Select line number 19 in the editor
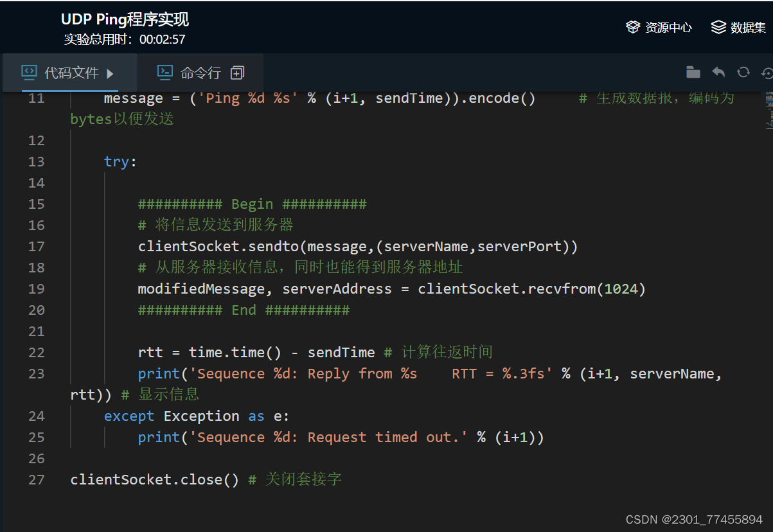This screenshot has width=773, height=532. click(x=37, y=288)
